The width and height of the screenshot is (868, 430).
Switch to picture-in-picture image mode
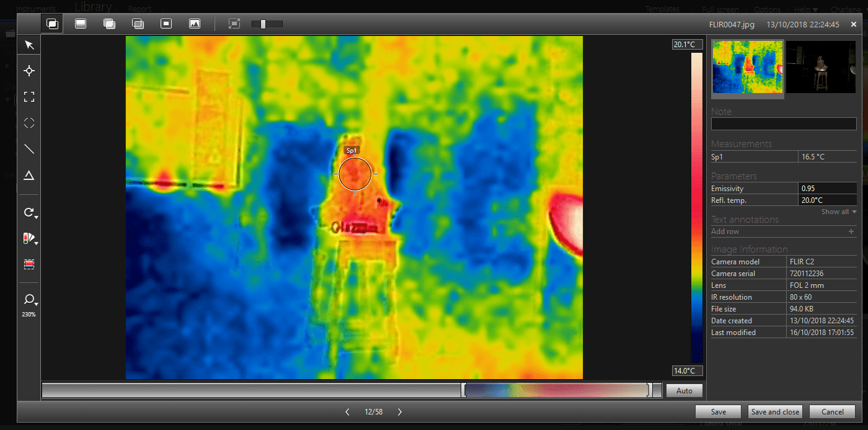click(x=166, y=24)
